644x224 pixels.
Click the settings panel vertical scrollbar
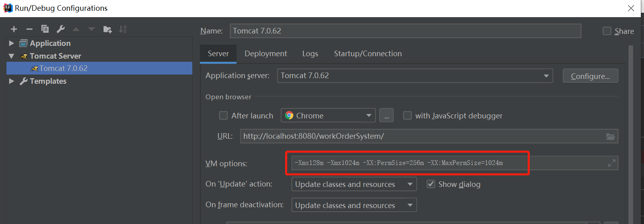point(631,134)
